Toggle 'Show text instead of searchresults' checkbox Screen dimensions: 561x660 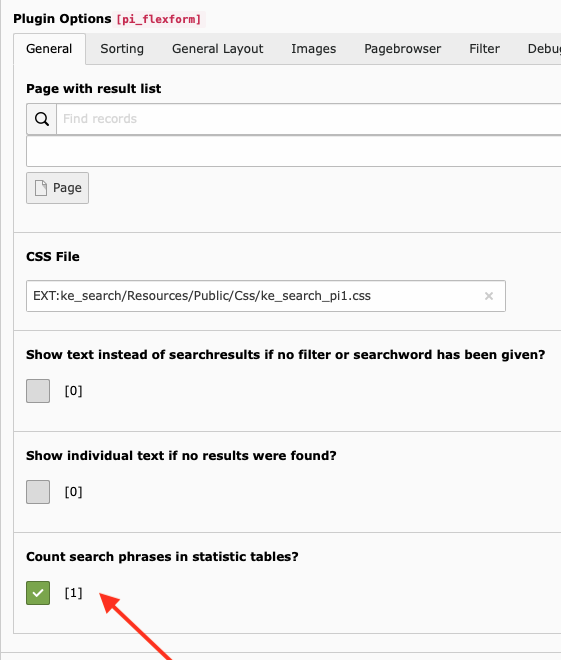(38, 391)
